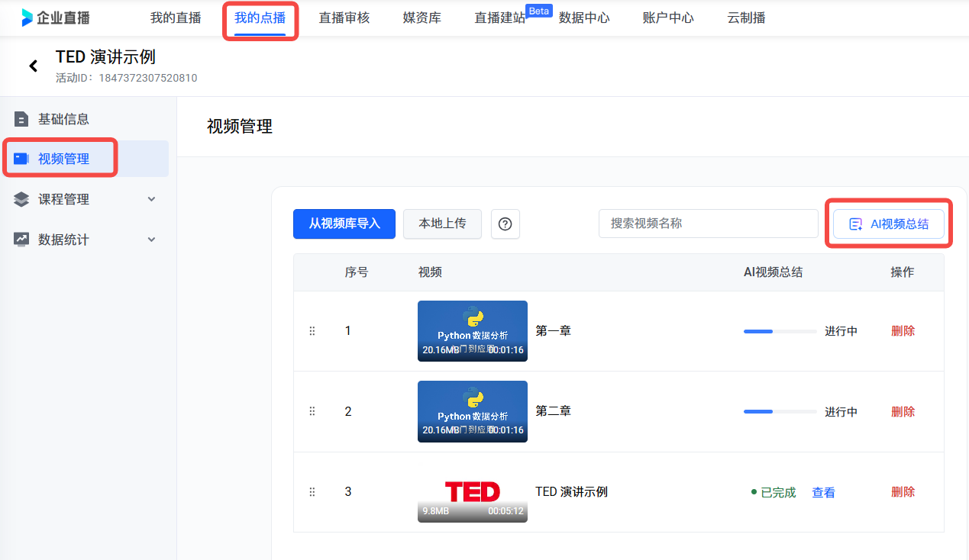Focus the 搜索视频名称 search field
This screenshot has width=969, height=560.
coord(708,224)
